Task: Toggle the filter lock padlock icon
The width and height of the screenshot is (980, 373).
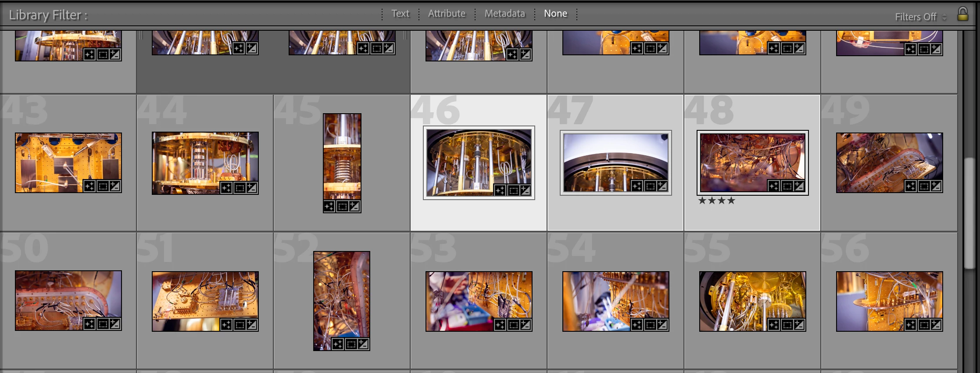Action: [x=962, y=14]
